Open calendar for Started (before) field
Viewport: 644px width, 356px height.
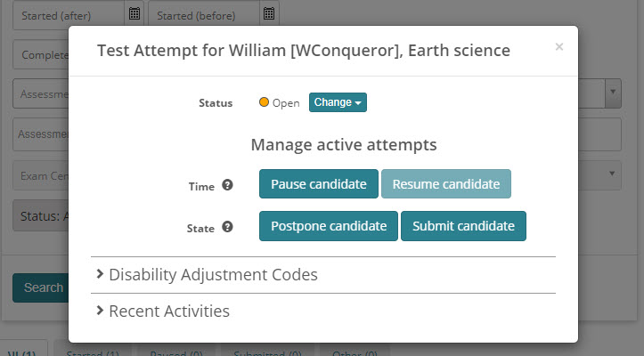(269, 13)
